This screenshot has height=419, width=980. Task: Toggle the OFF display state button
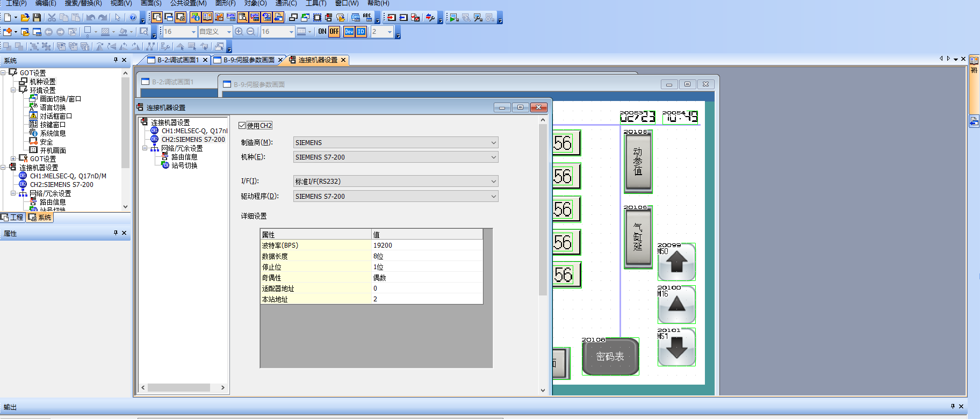click(x=334, y=31)
